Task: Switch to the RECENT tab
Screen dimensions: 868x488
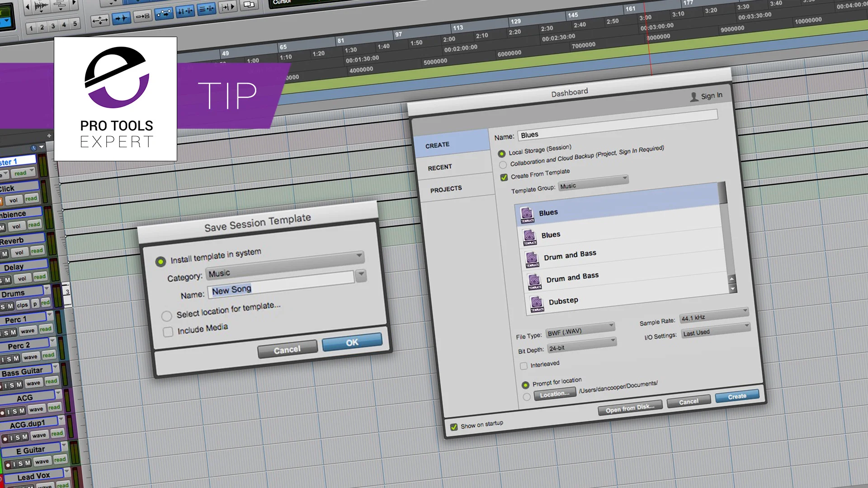Action: point(439,167)
